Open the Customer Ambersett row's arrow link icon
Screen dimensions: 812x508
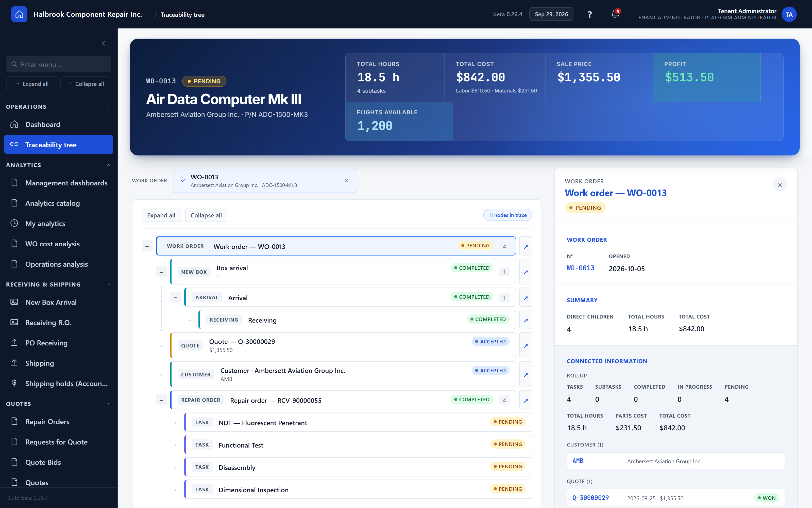526,374
